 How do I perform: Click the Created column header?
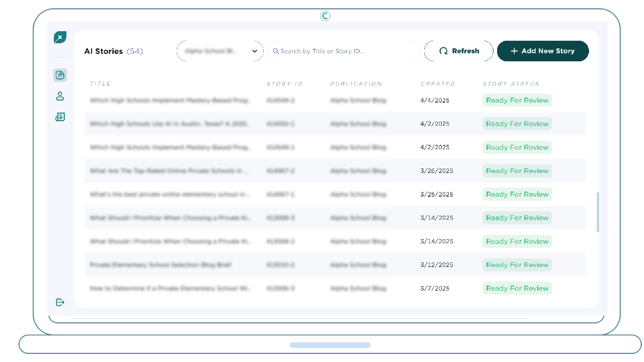click(x=438, y=83)
